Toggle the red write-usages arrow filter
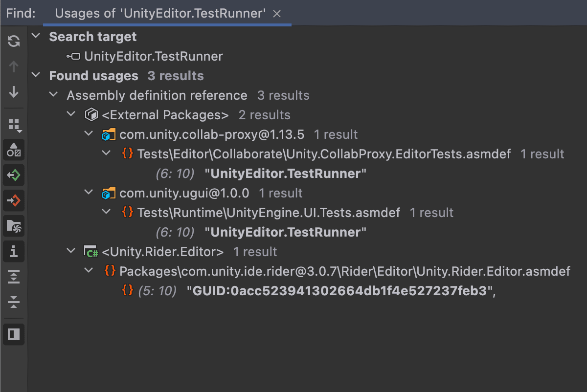 tap(14, 201)
